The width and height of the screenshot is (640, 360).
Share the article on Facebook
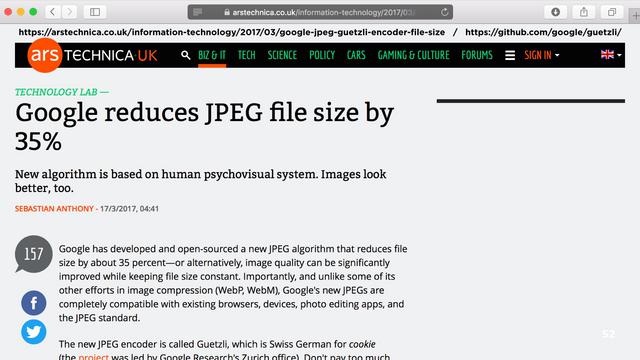[33, 303]
